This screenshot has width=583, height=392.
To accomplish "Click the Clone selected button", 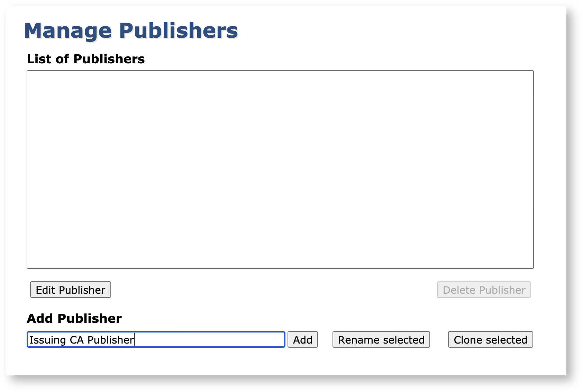I will [490, 339].
